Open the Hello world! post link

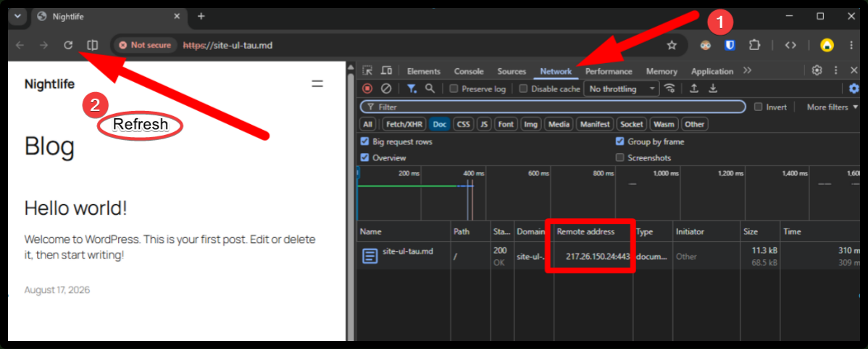[x=76, y=209]
